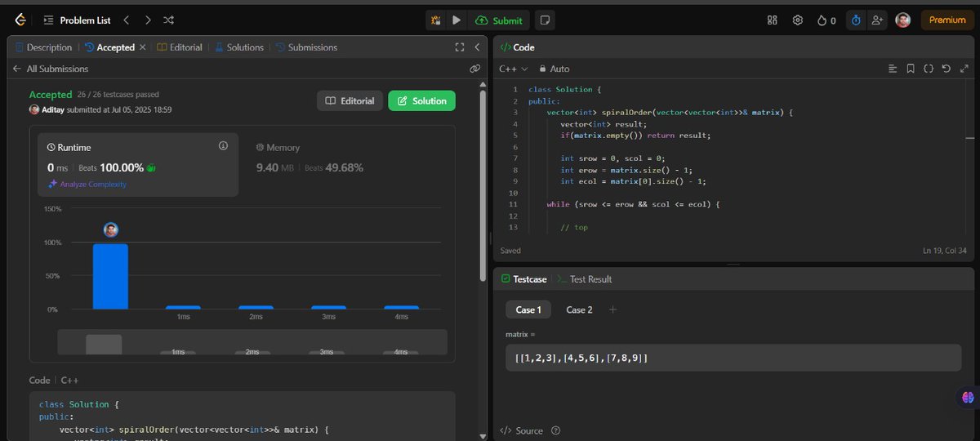Click the debug bug icon

click(436, 20)
